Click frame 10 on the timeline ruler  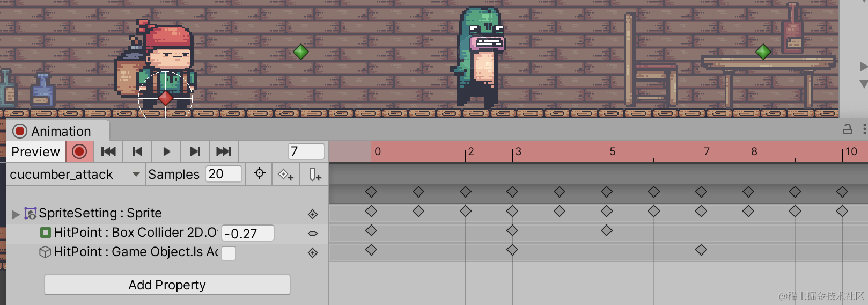point(851,151)
